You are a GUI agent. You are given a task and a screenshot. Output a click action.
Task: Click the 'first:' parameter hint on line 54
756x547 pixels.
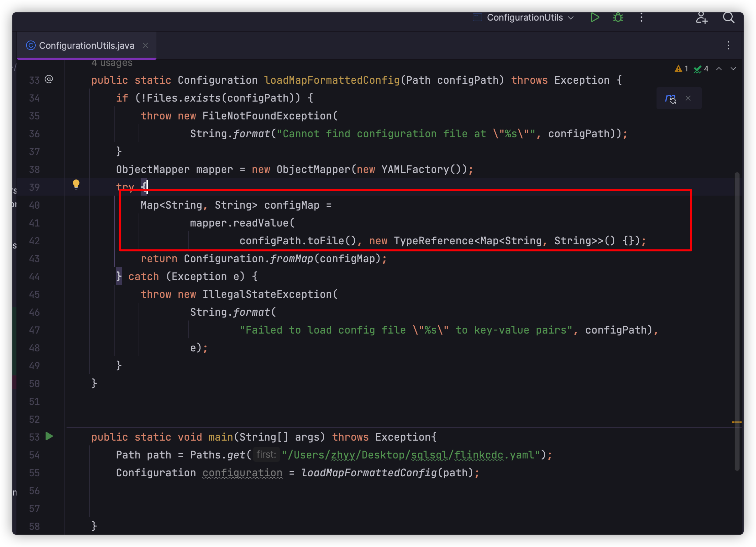tap(266, 454)
